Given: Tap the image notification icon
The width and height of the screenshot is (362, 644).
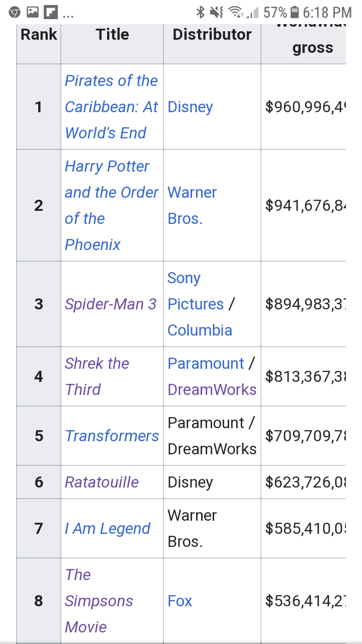Looking at the screenshot, I should (x=33, y=12).
